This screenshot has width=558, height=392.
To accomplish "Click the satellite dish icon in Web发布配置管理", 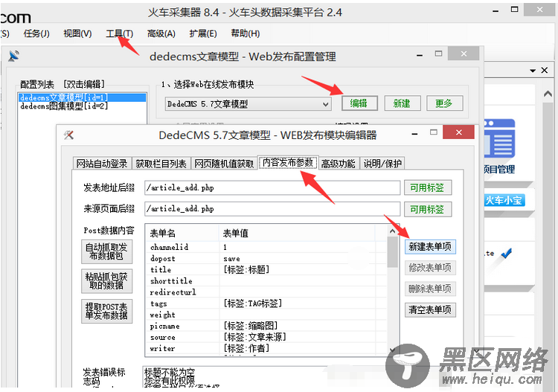I will point(14,56).
